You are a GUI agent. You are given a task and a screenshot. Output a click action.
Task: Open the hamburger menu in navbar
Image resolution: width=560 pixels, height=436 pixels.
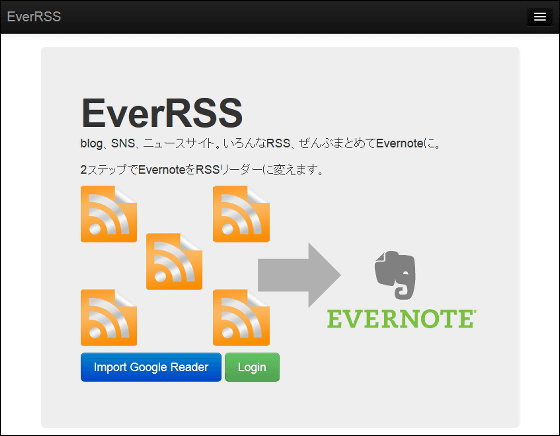[539, 17]
